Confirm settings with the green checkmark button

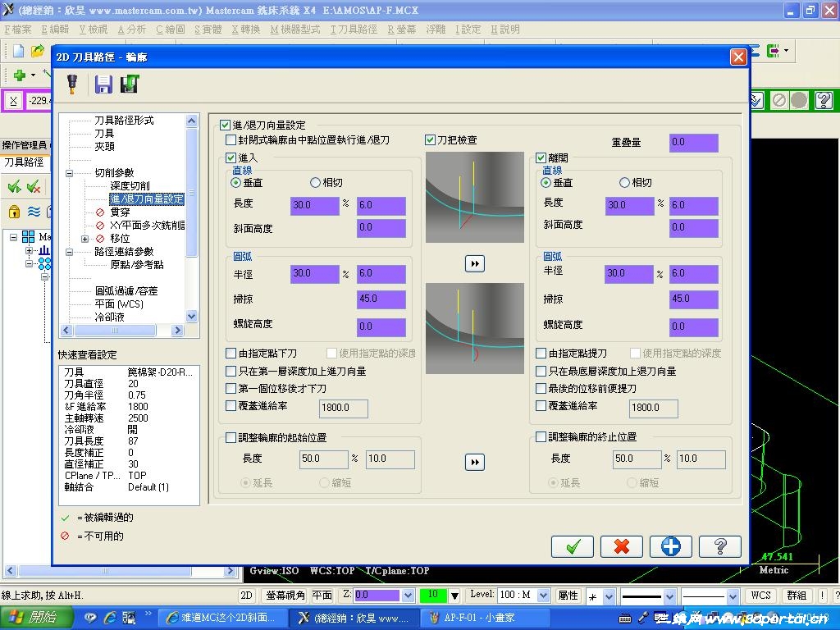[x=572, y=546]
